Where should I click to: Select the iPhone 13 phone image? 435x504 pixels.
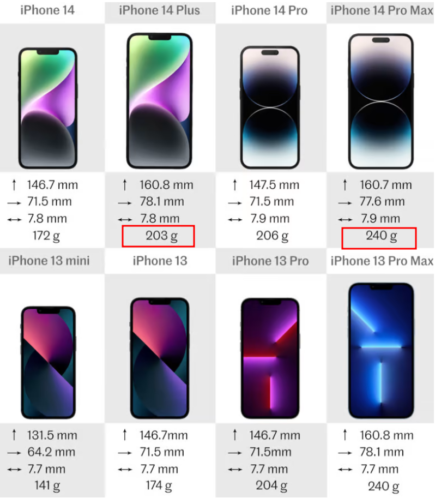pos(160,358)
